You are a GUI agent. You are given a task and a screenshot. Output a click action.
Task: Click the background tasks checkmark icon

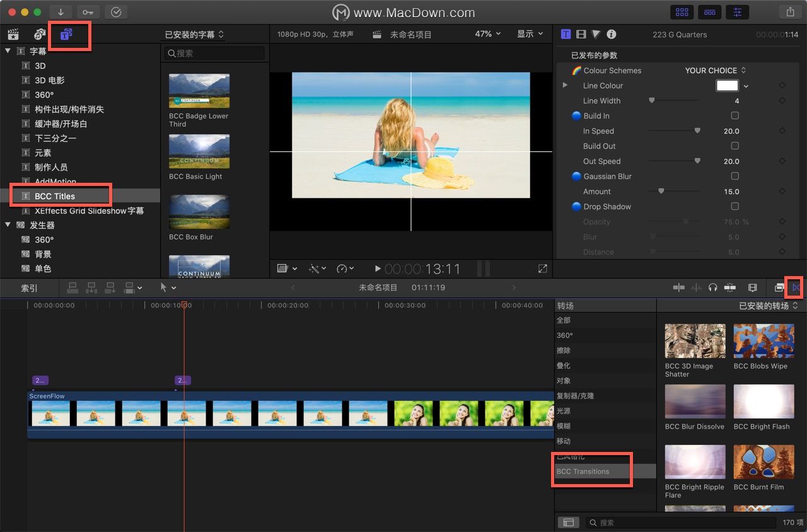click(116, 12)
